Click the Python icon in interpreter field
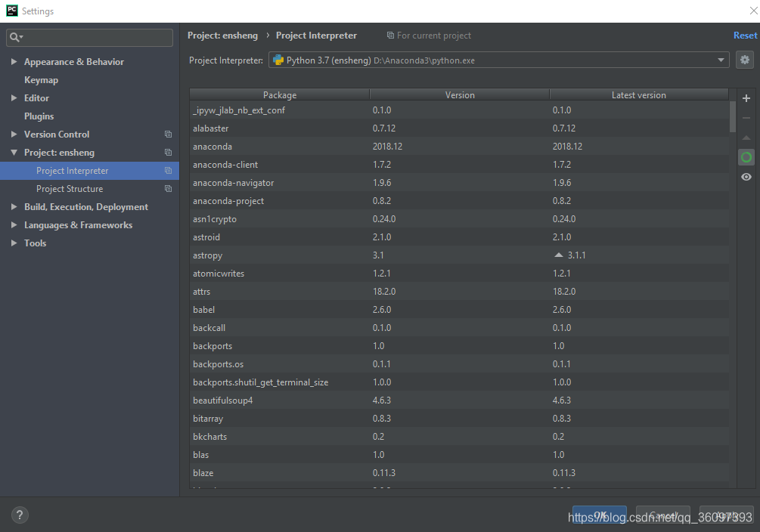 click(x=278, y=60)
